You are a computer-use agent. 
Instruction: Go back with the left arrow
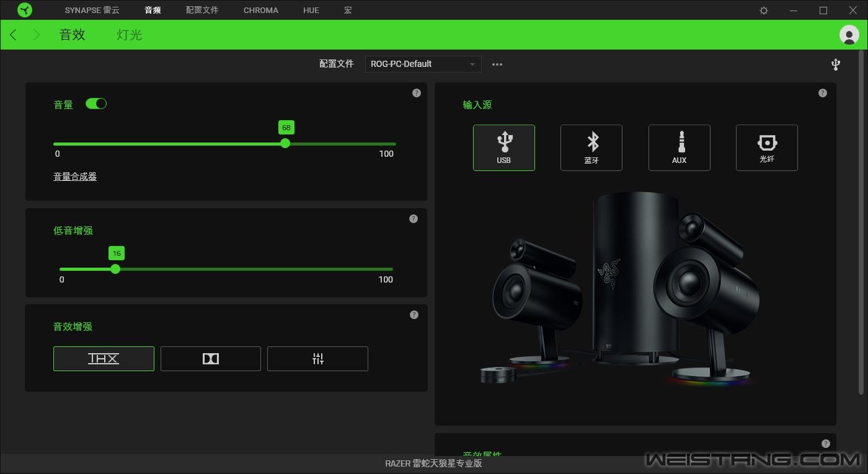pyautogui.click(x=14, y=35)
